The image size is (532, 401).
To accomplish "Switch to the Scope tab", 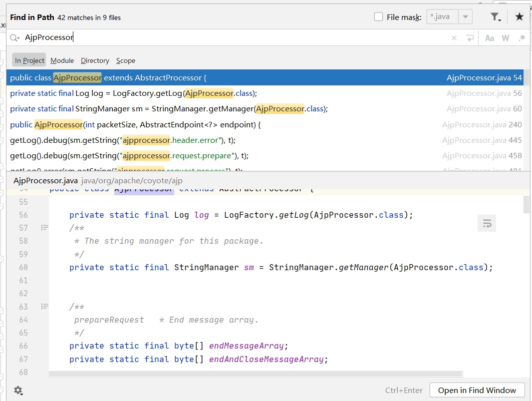I will point(126,60).
